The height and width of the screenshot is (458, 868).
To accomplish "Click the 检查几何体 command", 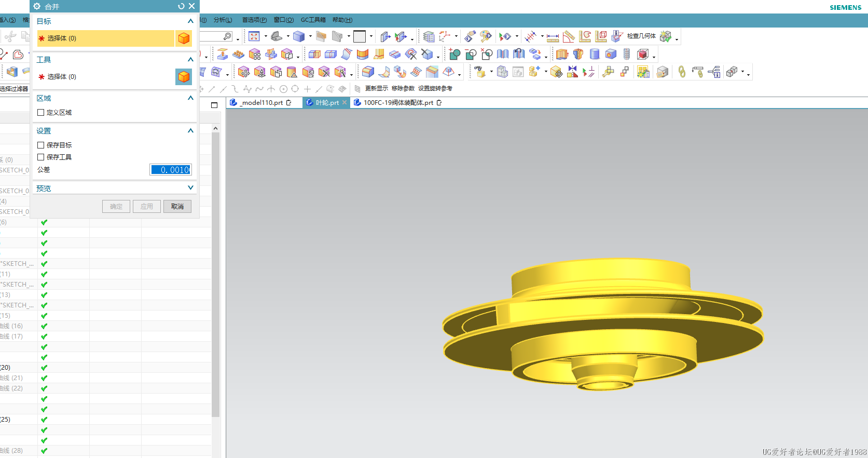I will pos(641,36).
